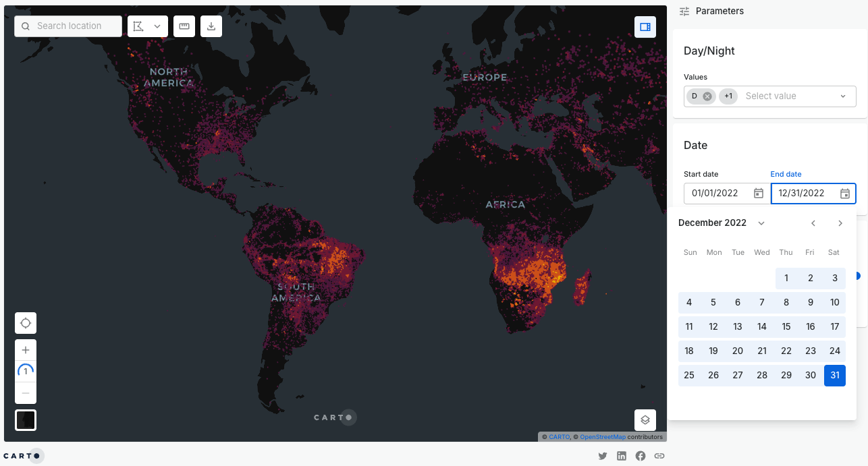The image size is (868, 466).
Task: Open the map layers icon
Action: point(645,420)
